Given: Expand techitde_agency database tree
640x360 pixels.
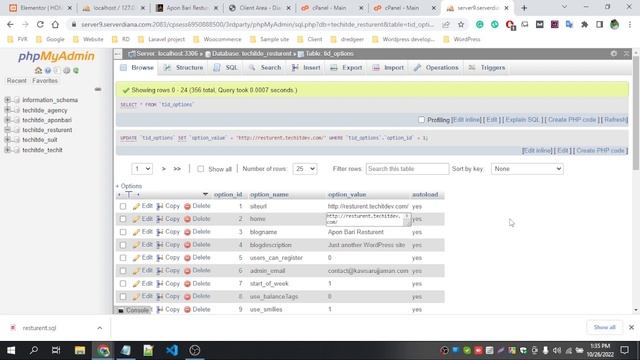Looking at the screenshot, I should 7,110.
